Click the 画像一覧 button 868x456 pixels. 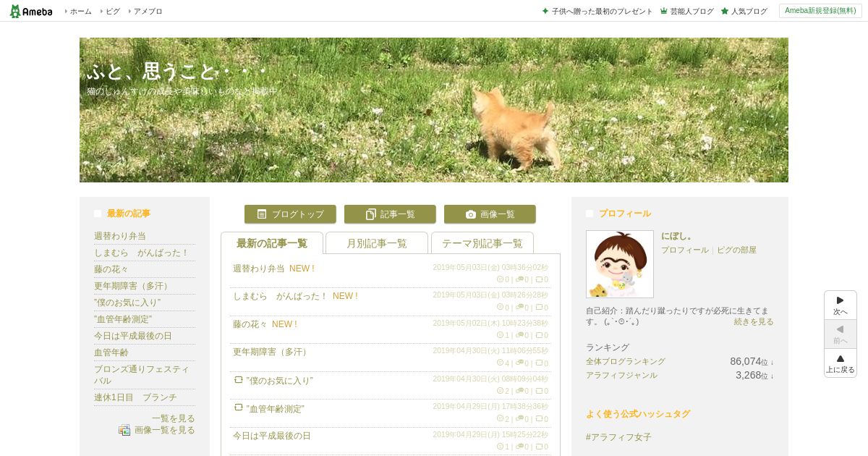click(x=490, y=214)
